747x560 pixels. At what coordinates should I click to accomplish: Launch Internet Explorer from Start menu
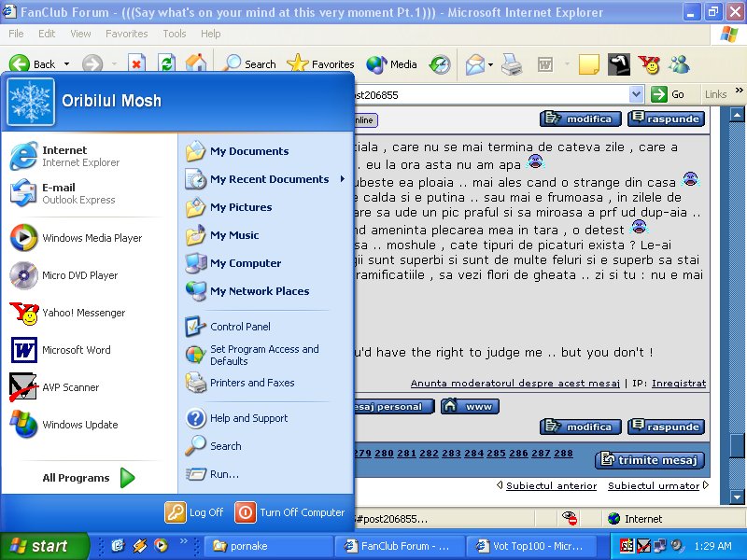point(89,156)
